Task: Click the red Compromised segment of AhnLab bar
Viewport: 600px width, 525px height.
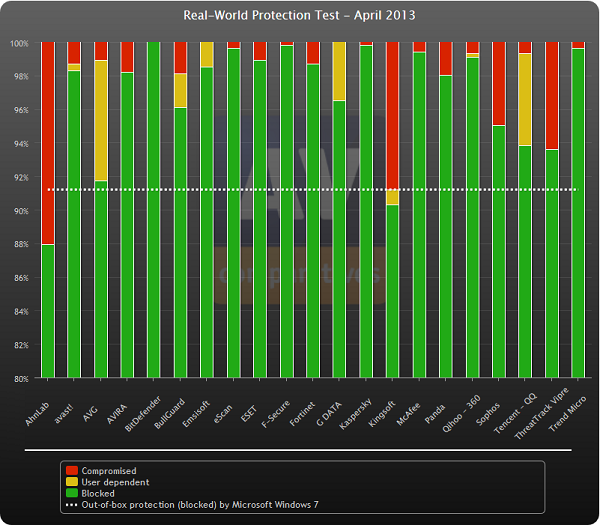Action: tap(48, 143)
